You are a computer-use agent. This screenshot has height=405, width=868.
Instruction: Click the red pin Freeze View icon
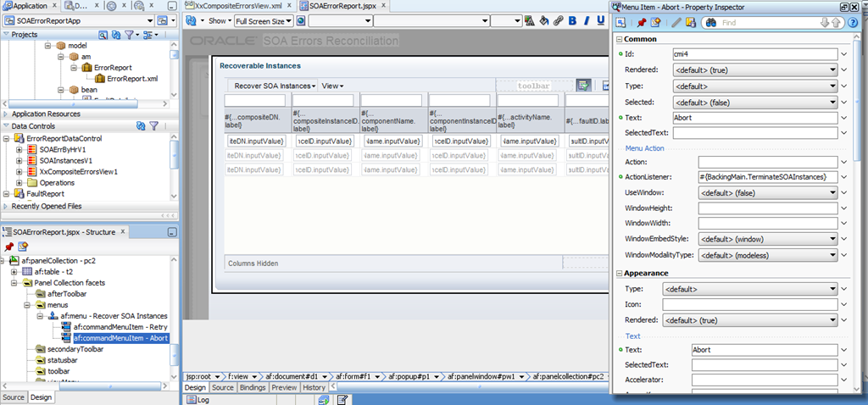[641, 23]
